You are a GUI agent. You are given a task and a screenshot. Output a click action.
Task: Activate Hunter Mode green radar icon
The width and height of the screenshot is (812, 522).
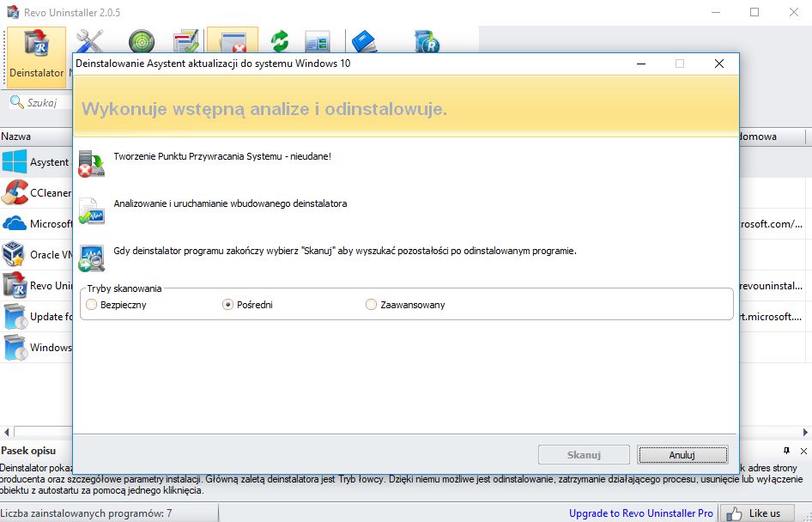tap(142, 41)
